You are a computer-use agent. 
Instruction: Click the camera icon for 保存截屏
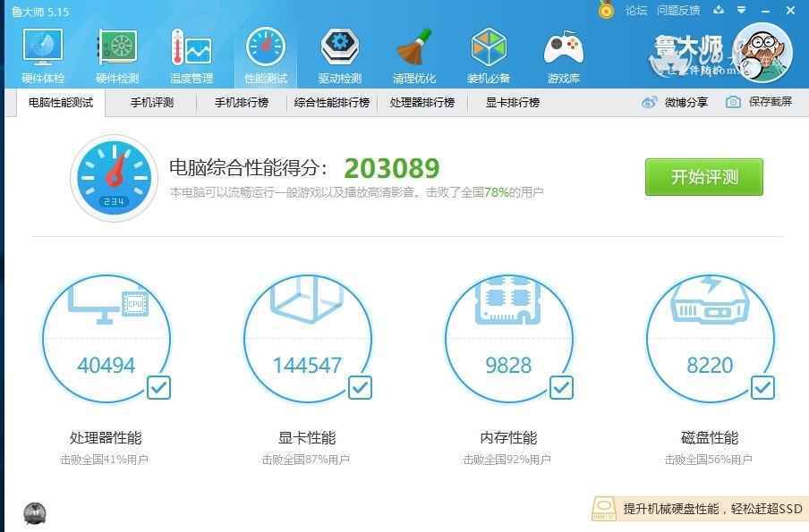(x=733, y=102)
